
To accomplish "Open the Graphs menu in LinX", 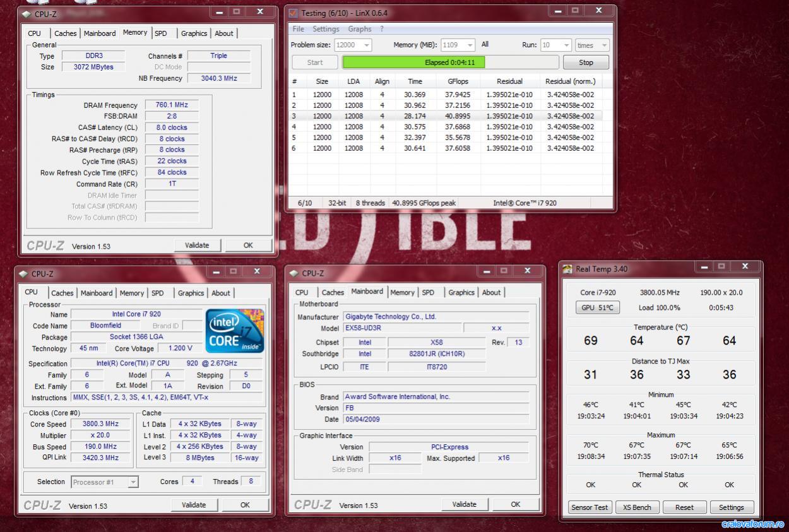I will [x=360, y=29].
